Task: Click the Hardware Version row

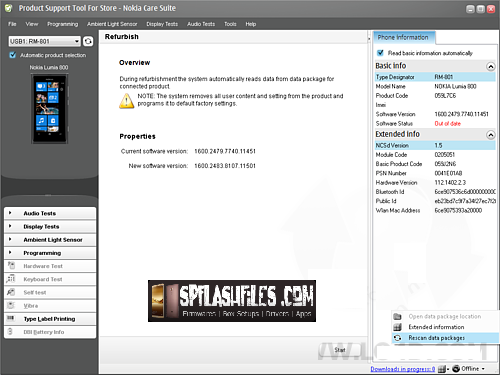Action: click(x=435, y=183)
